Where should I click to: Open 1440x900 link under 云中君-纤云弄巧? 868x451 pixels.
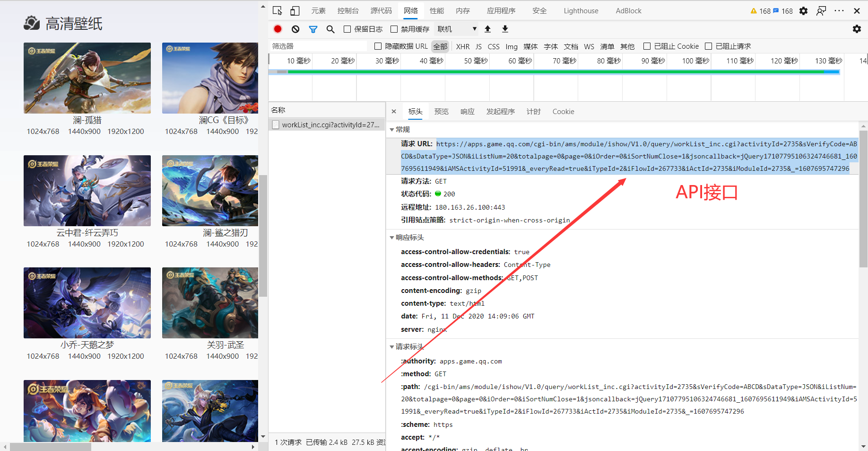point(84,244)
